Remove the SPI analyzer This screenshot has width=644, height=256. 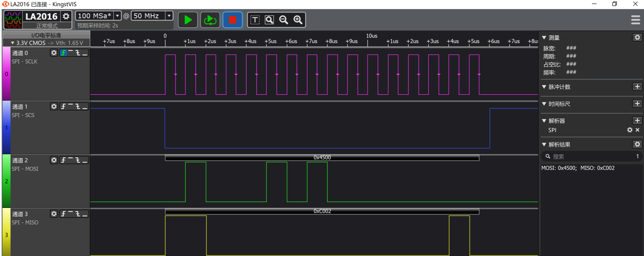click(637, 130)
